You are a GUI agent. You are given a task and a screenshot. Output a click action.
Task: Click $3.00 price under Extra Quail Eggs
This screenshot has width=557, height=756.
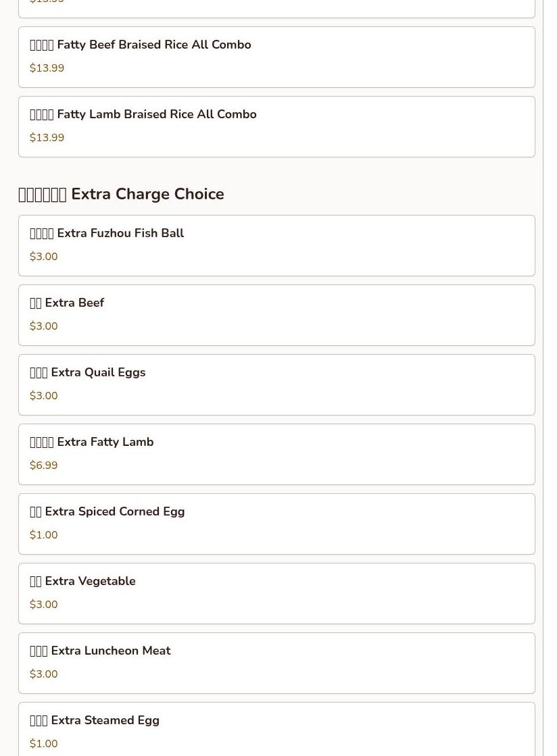[x=44, y=396]
